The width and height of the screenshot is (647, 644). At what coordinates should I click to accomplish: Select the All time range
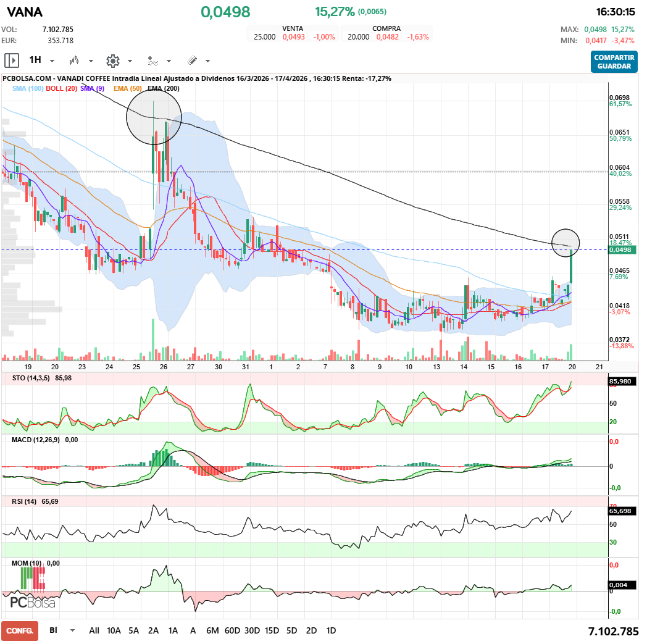coord(94,630)
